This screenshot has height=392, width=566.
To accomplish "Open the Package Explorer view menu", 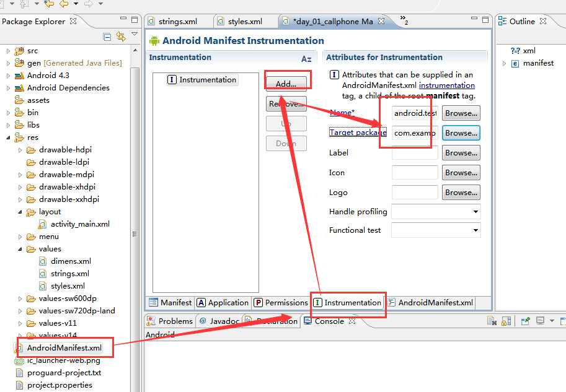I will coord(135,34).
